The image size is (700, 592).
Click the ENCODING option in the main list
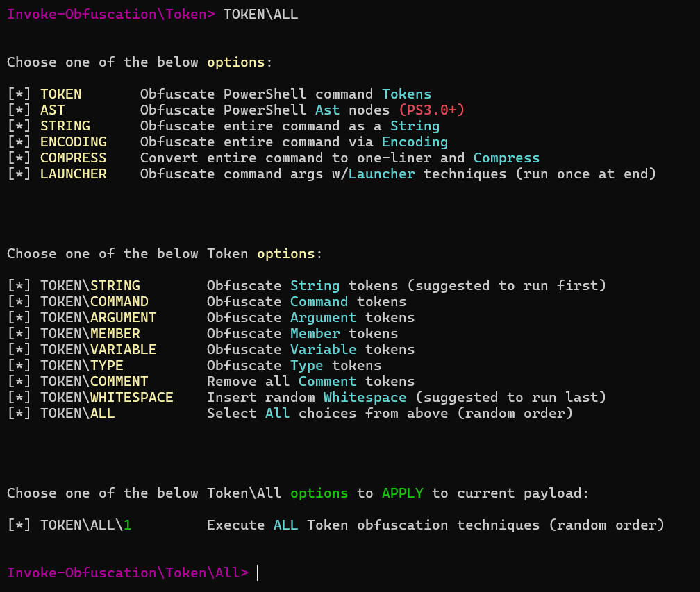73,142
